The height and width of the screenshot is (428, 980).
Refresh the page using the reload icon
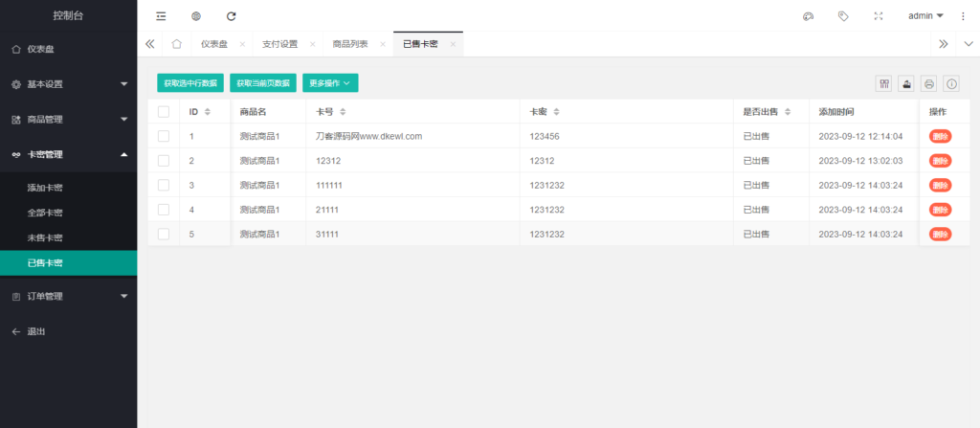pos(231,16)
